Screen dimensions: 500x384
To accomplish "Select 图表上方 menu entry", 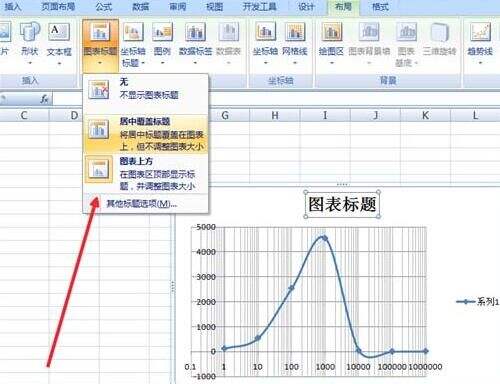I will 145,173.
